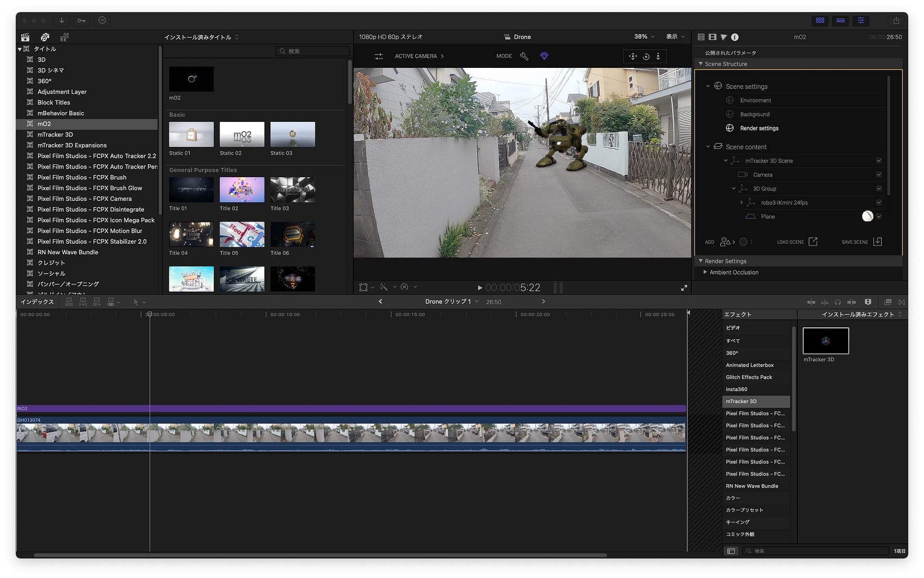924x578 pixels.
Task: Click the share export icon
Action: (896, 20)
